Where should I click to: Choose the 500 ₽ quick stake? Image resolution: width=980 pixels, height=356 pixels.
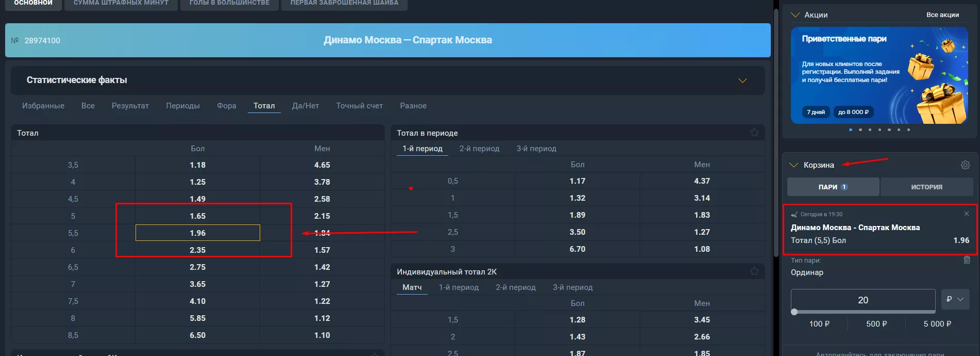(876, 324)
